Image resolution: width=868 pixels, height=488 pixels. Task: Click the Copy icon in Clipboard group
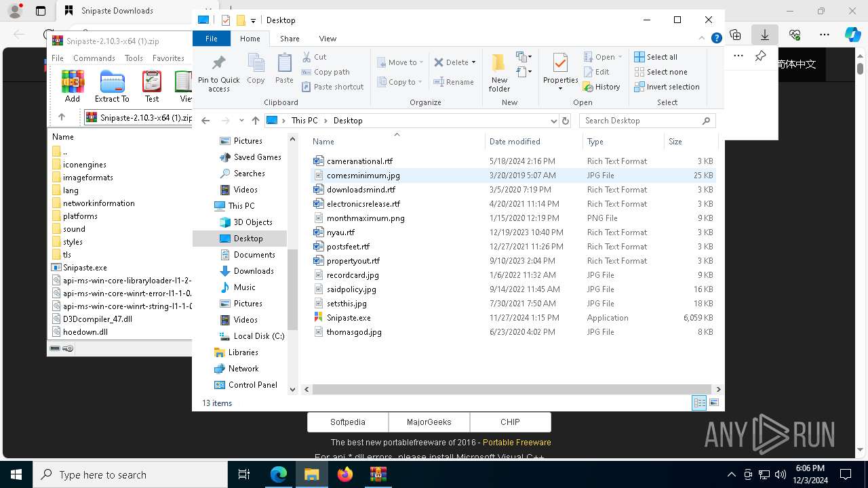(x=256, y=63)
